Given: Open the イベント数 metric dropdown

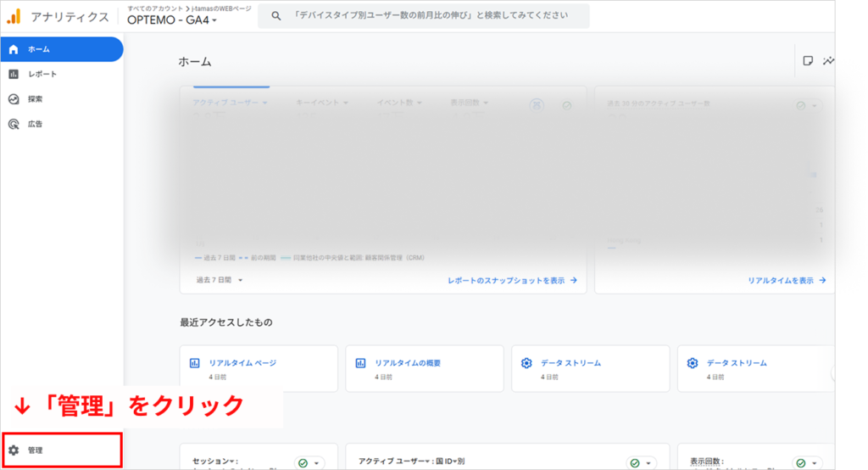Looking at the screenshot, I should pyautogui.click(x=399, y=103).
